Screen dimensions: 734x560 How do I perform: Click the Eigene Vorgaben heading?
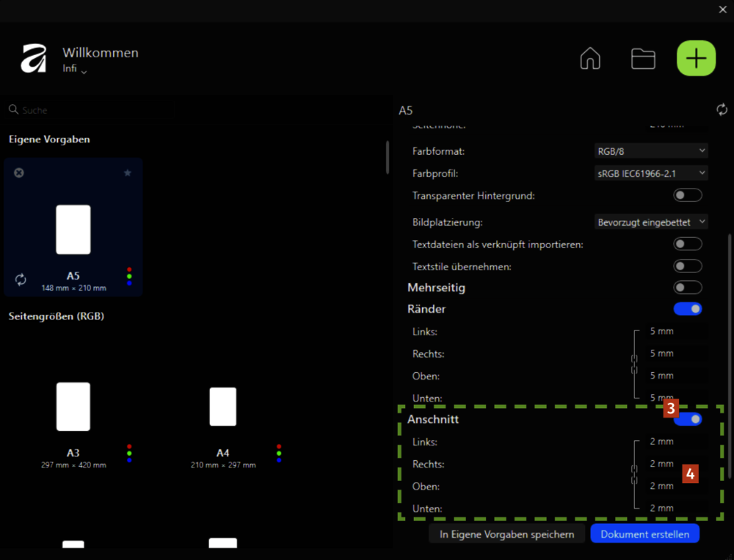[x=49, y=139]
